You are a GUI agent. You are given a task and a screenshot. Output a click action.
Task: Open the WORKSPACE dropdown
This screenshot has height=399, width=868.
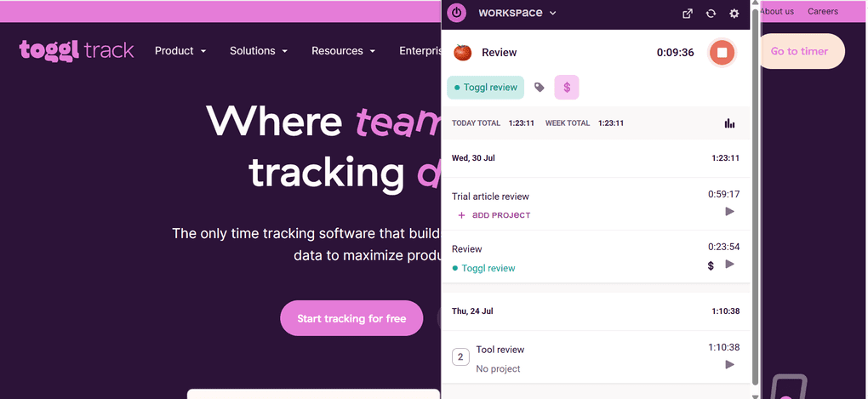pos(517,13)
